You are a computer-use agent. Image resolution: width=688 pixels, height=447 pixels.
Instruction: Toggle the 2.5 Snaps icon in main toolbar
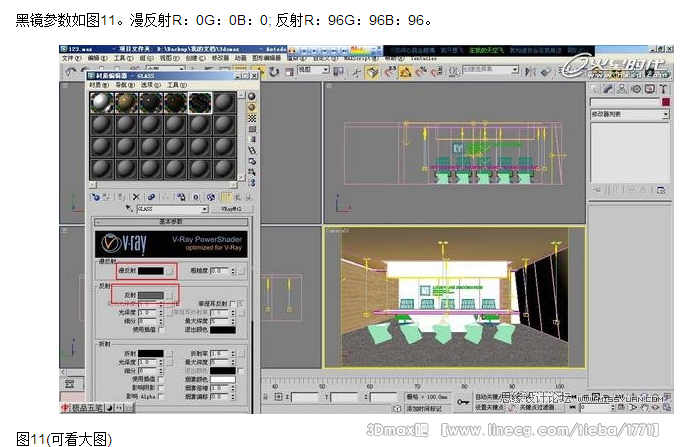[390, 71]
